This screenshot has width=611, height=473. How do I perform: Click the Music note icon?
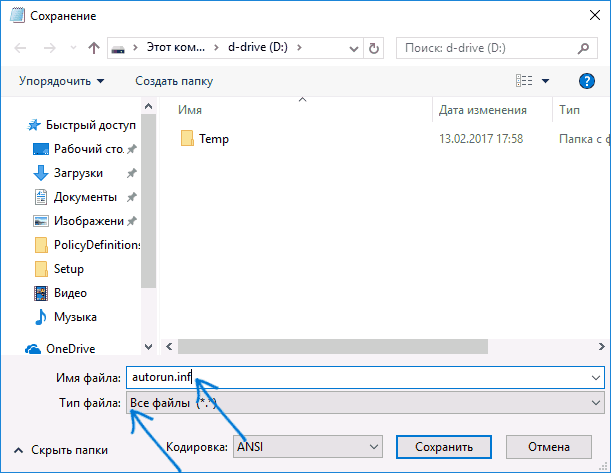[x=41, y=317]
